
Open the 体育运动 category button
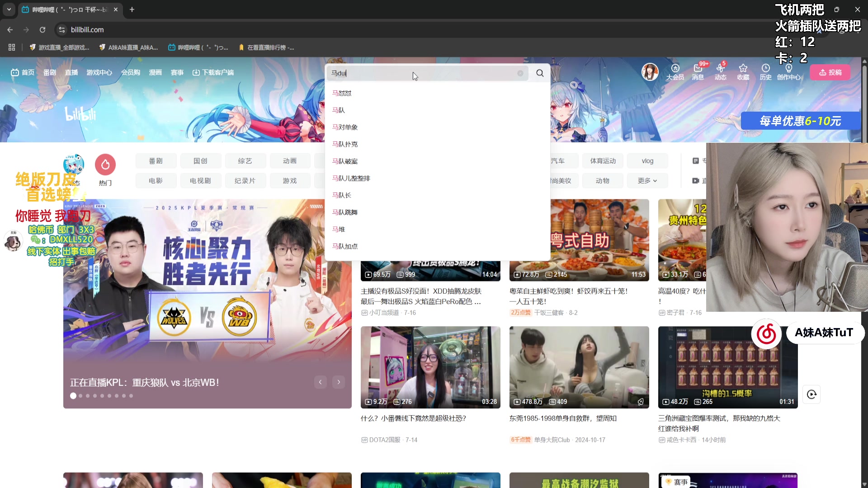[603, 161]
